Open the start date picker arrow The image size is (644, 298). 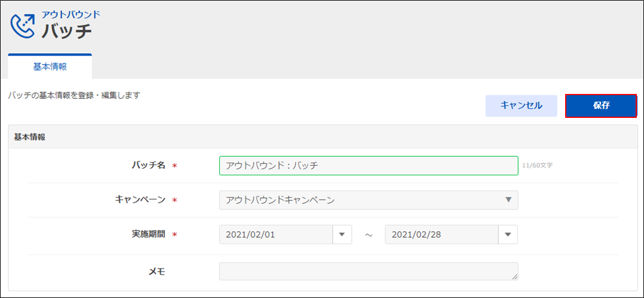click(342, 235)
